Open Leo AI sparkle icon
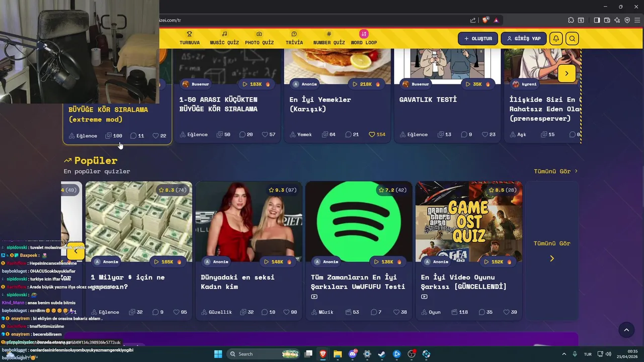 click(617, 20)
